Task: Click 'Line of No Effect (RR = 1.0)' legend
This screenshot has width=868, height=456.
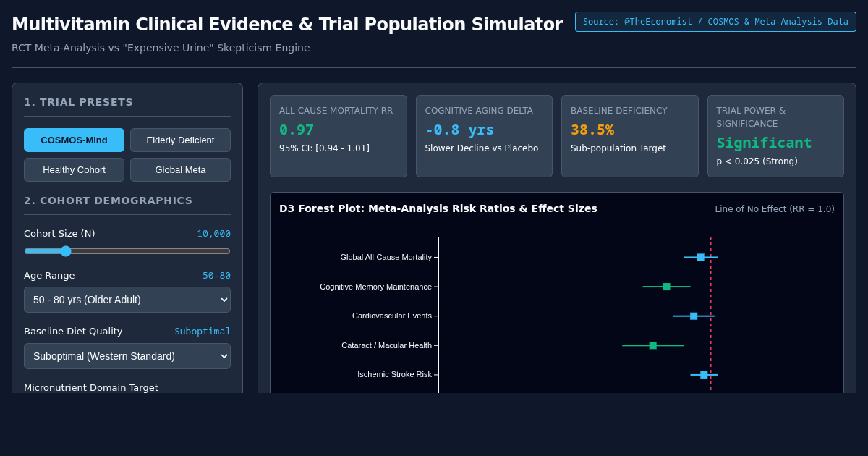Action: pyautogui.click(x=775, y=209)
